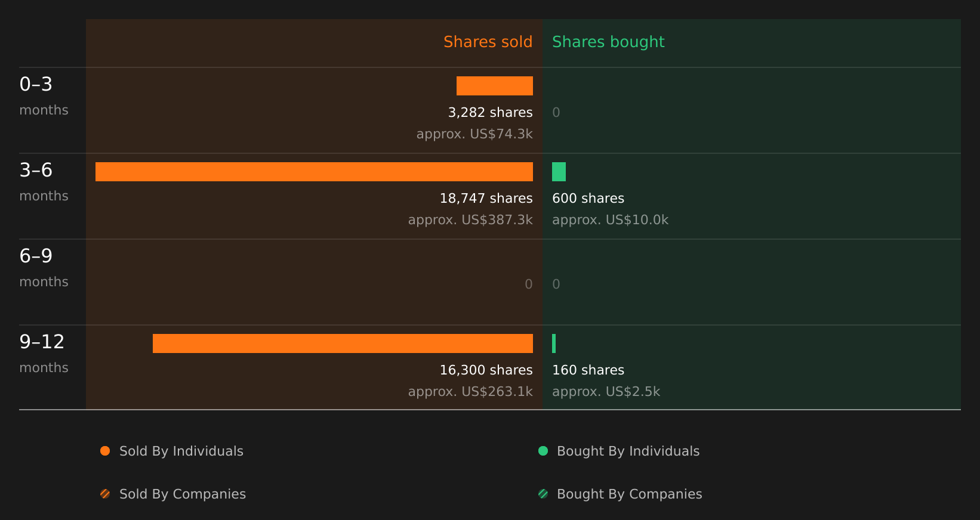
Task: Click the orange 0–3 months sold bar
Action: [x=495, y=86]
